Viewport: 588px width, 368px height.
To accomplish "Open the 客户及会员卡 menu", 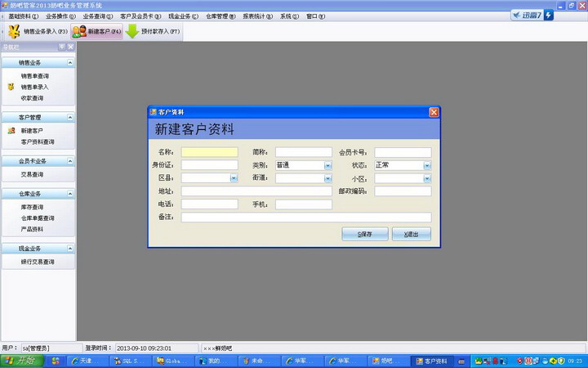I will (x=140, y=16).
